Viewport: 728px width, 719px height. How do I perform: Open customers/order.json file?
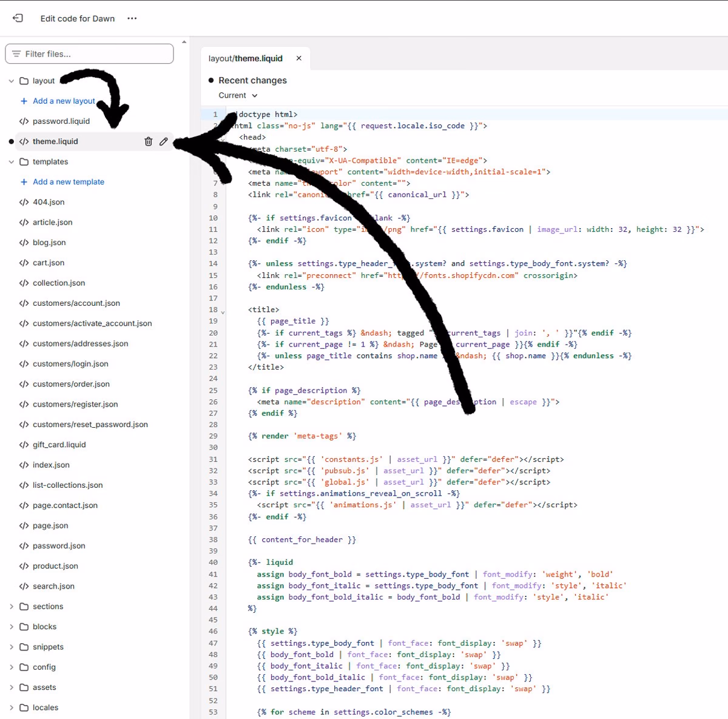(x=71, y=384)
